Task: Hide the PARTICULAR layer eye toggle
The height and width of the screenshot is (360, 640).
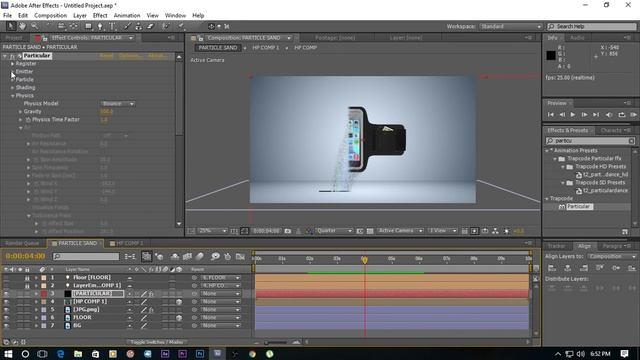Action: tap(6, 293)
